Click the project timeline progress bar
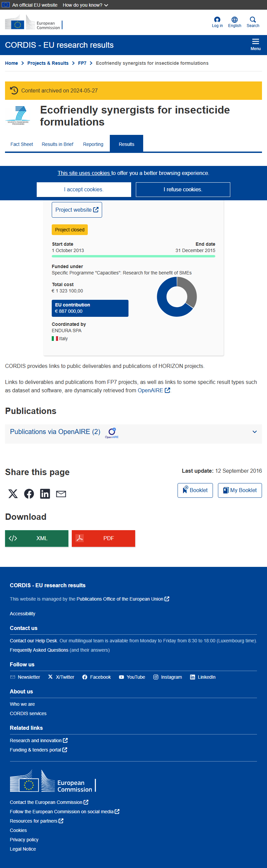Screen dimensions: 267x868 click(133, 256)
